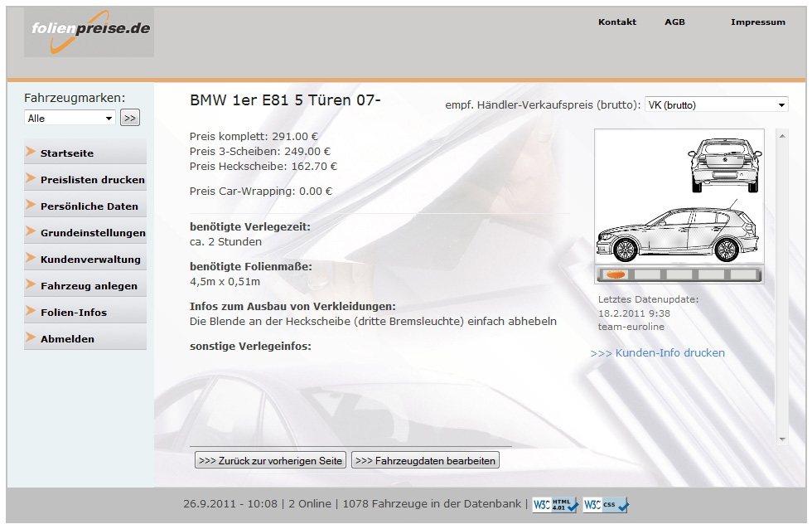Click the footer text 1078 Fahrzeuge in der Datenbank
This screenshot has width=812, height=529.
click(432, 503)
